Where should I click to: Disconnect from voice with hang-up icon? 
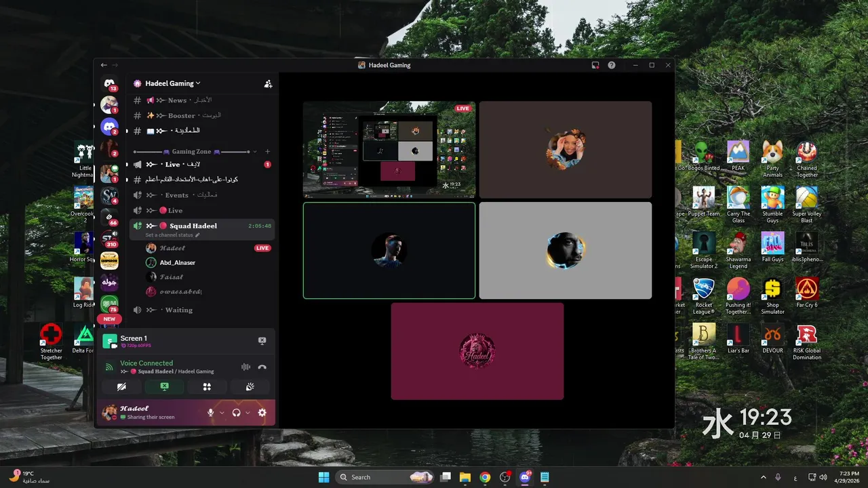coord(262,367)
